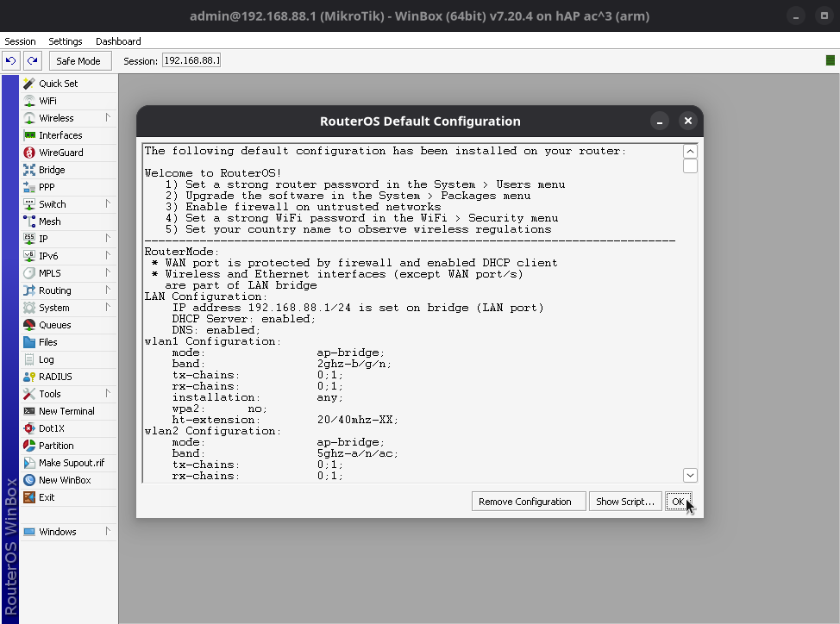Click the RADIUS icon in sidebar
840x624 pixels.
pyautogui.click(x=29, y=377)
